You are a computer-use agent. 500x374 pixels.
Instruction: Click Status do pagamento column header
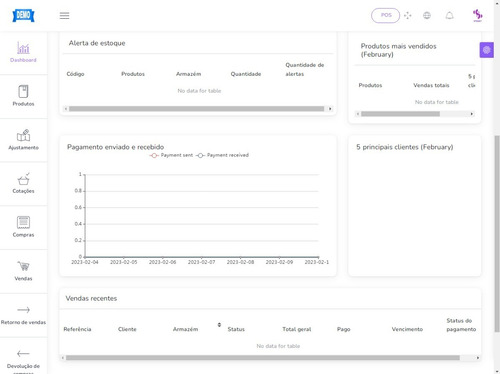point(461,325)
